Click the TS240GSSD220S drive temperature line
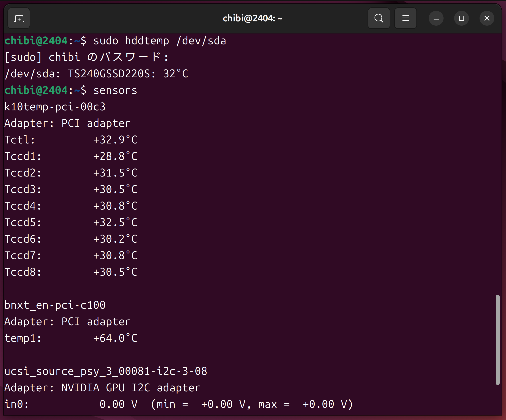506x420 pixels. [x=96, y=74]
